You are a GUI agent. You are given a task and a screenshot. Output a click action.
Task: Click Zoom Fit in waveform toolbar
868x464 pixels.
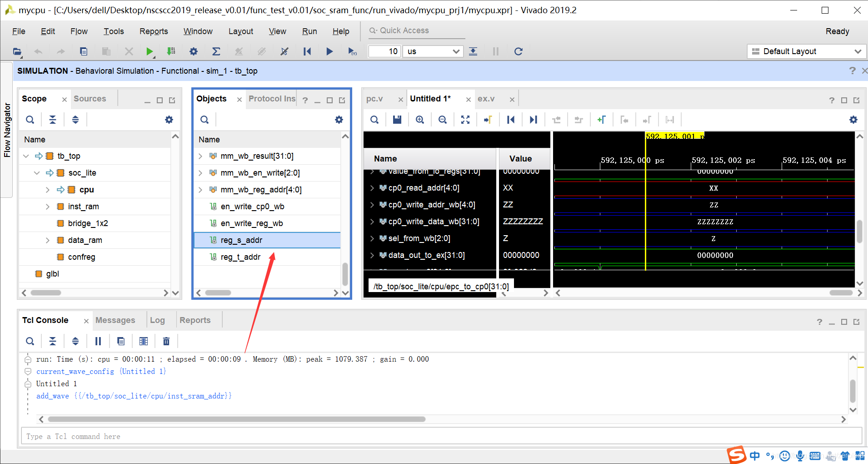(465, 120)
